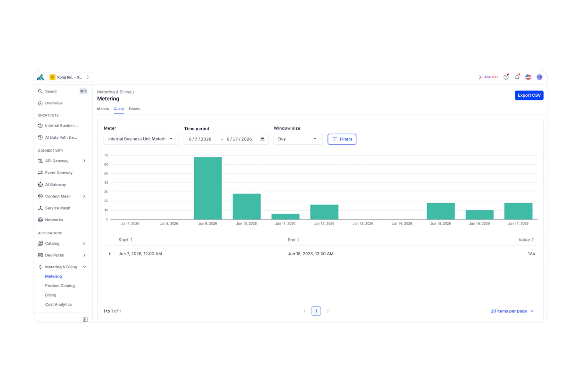The image size is (581, 392).
Task: Go to previous page arrow
Action: (x=304, y=311)
